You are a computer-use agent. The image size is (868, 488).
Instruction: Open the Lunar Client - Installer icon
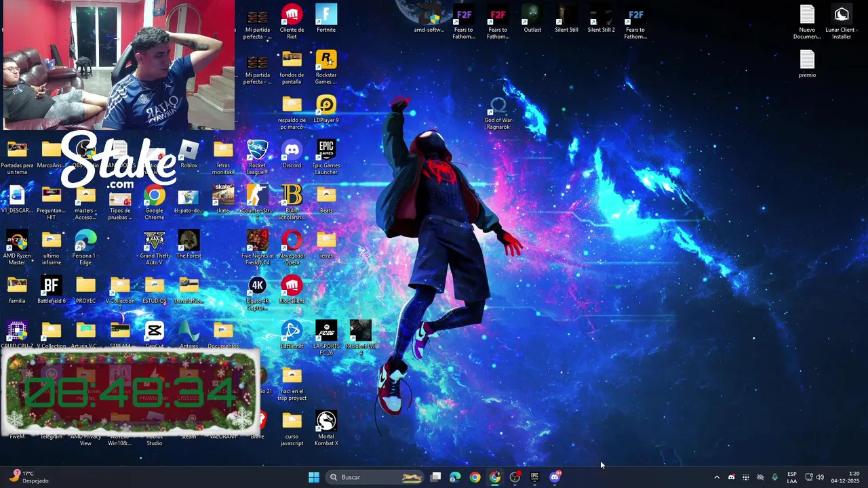point(842,22)
